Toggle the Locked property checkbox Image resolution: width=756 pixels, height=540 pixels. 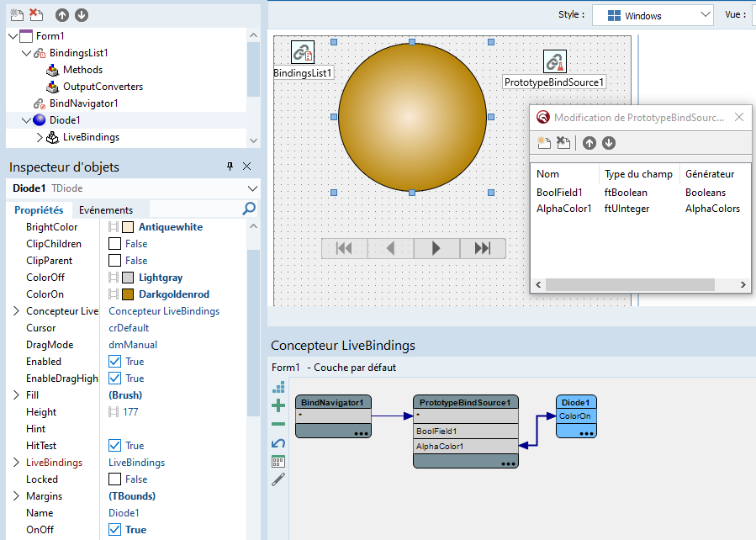point(114,479)
